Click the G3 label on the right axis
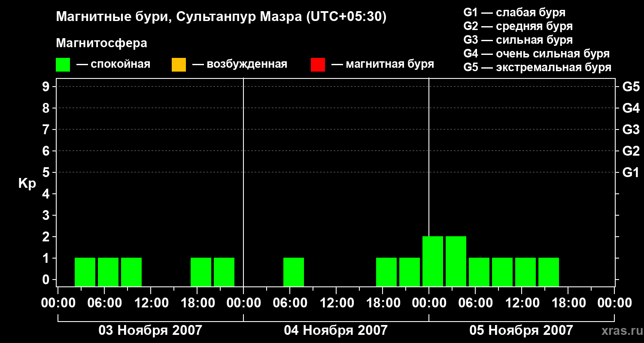The width and height of the screenshot is (644, 343). pos(631,129)
